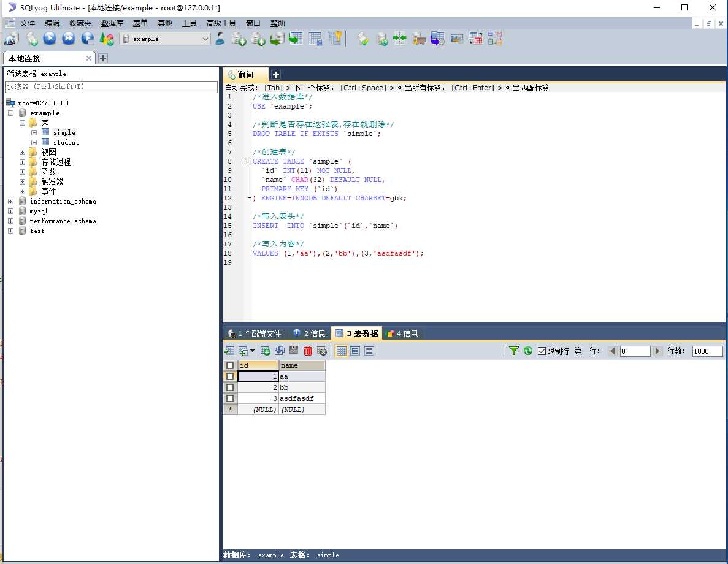Expand the 视图 views folder
The height and width of the screenshot is (564, 728).
(x=22, y=152)
